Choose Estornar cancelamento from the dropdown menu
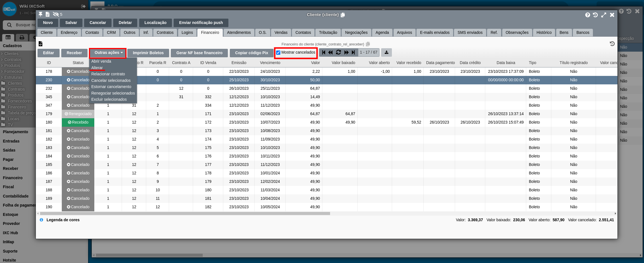The width and height of the screenshot is (644, 263). [111, 87]
